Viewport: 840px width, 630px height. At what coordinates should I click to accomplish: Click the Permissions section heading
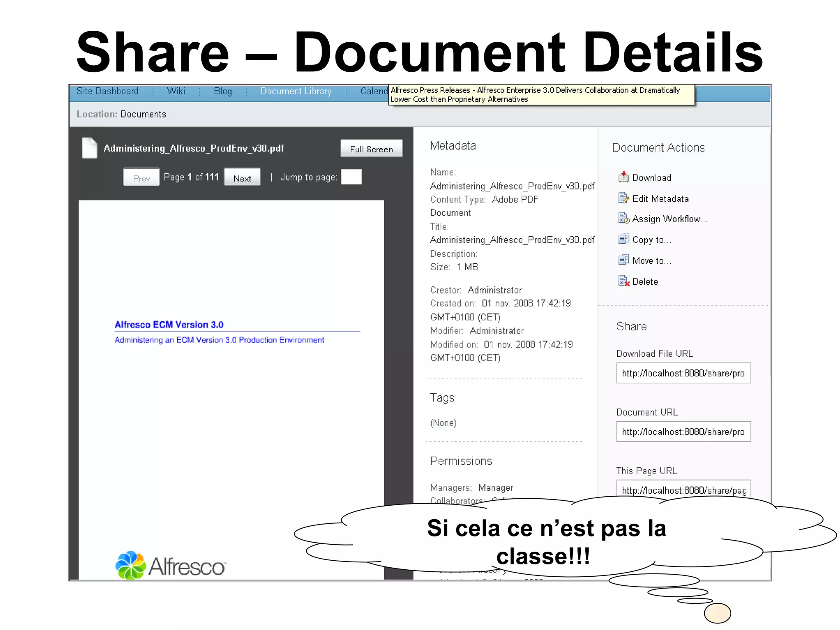pos(461,461)
